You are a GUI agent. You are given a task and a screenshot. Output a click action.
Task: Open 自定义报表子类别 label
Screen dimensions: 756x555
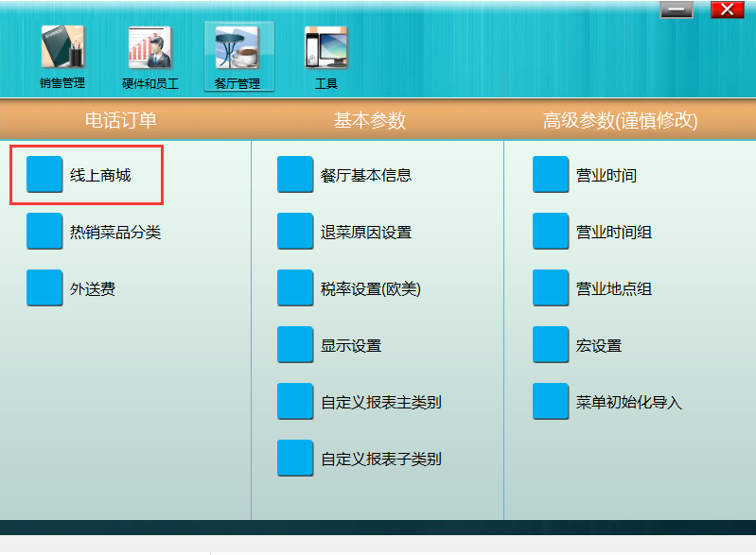pos(381,460)
